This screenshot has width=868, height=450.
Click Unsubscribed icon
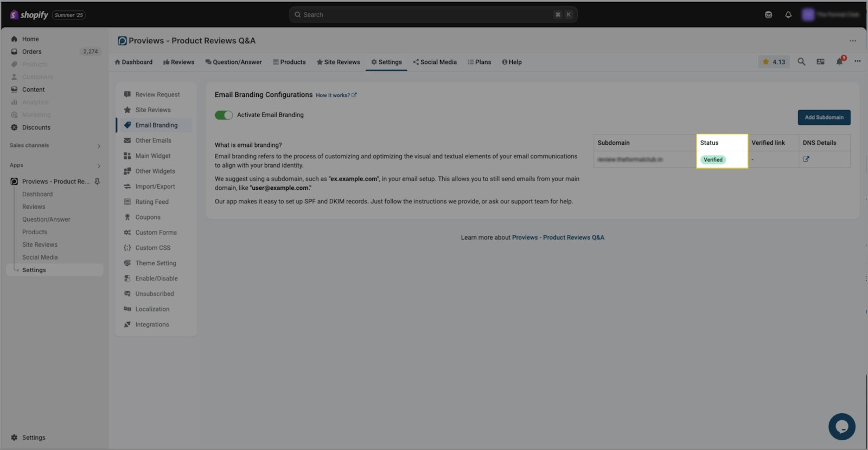click(x=127, y=294)
